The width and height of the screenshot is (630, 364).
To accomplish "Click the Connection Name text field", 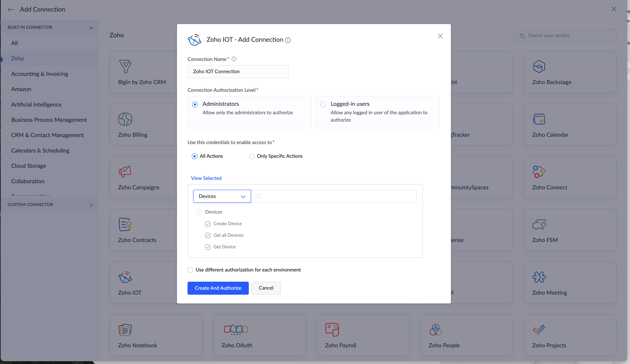I will pos(238,72).
